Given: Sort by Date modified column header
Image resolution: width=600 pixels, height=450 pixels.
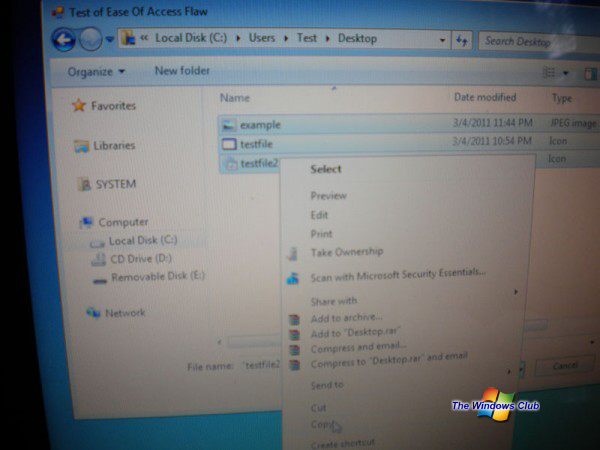Looking at the screenshot, I should (x=485, y=97).
